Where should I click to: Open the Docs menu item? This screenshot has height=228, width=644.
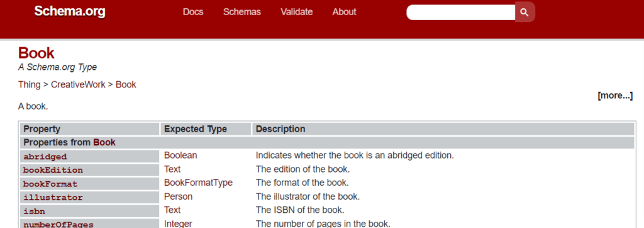click(x=193, y=12)
